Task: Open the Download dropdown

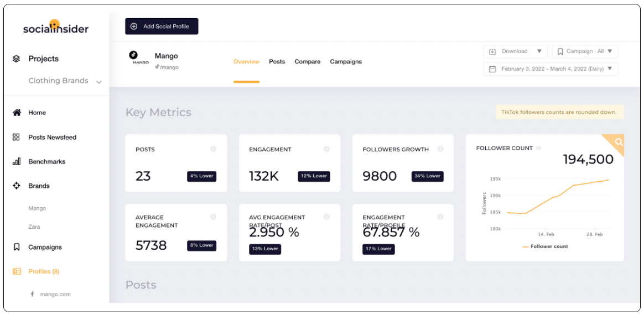Action: click(x=516, y=51)
